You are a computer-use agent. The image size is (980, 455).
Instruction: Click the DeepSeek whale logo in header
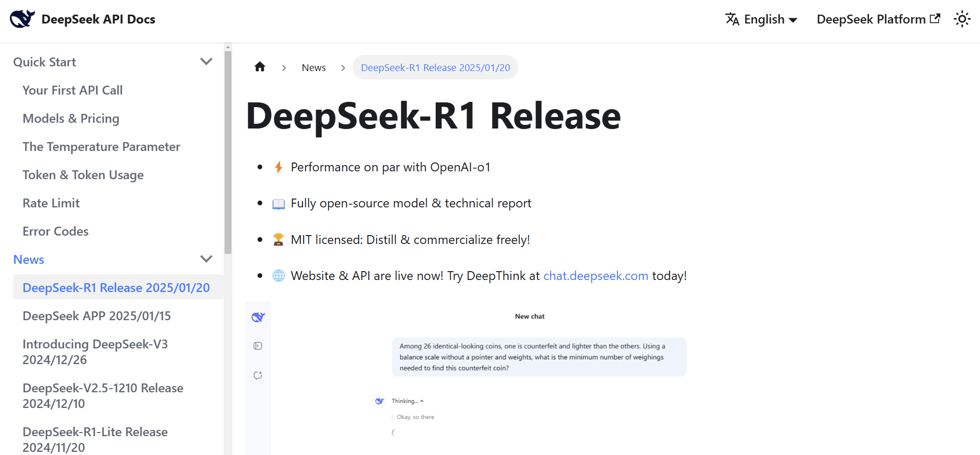(x=22, y=19)
